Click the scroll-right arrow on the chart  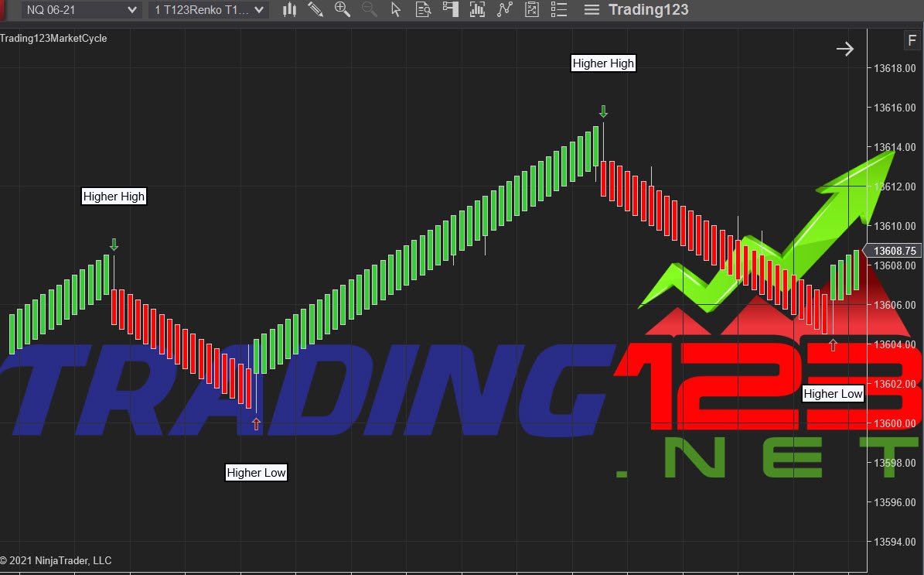[845, 48]
